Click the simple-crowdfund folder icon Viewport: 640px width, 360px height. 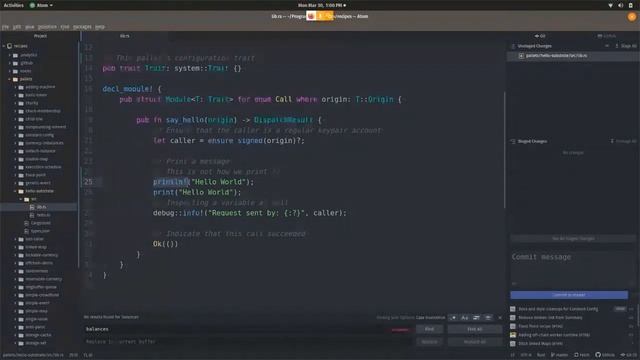coord(21,295)
